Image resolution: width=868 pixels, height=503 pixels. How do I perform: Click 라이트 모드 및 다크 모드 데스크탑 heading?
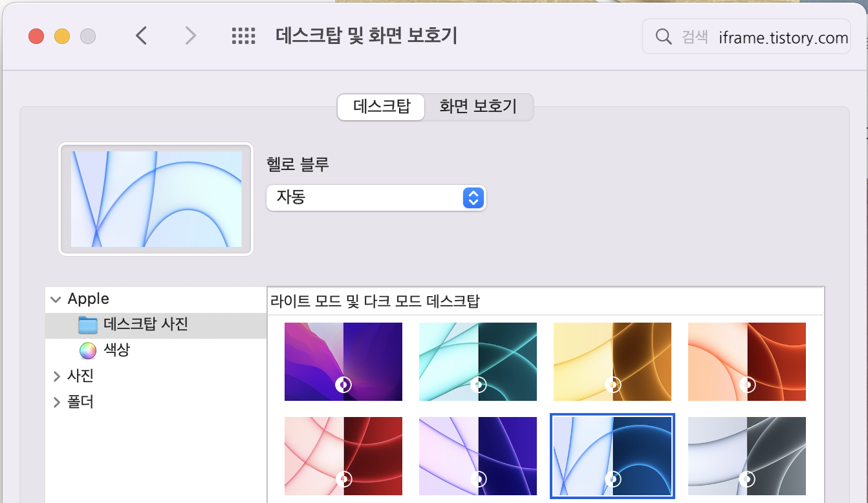[375, 301]
